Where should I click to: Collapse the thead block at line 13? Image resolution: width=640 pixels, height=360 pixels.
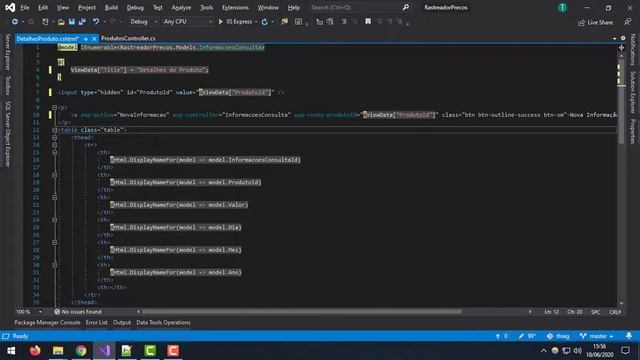54,138
